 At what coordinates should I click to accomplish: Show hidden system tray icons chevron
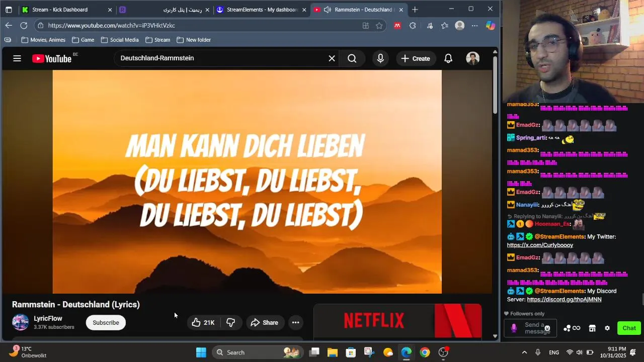coord(524,352)
